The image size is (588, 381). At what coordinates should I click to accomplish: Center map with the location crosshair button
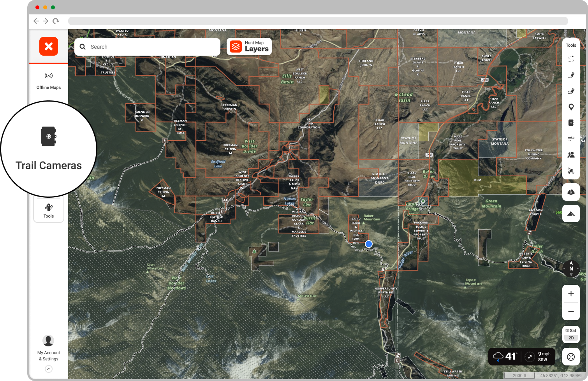coord(571,357)
